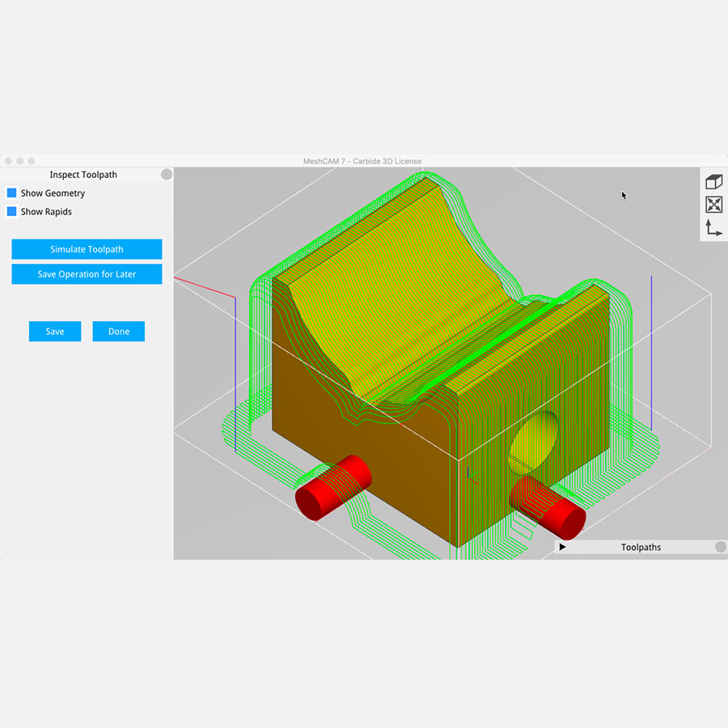Expand the Toolpaths panel with its triangle
This screenshot has height=728, width=728.
(562, 547)
